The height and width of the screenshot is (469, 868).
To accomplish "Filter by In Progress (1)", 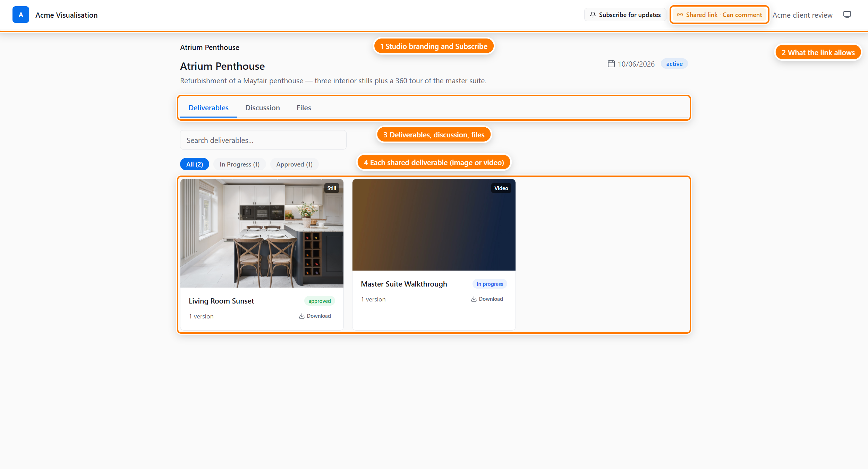I will click(239, 164).
